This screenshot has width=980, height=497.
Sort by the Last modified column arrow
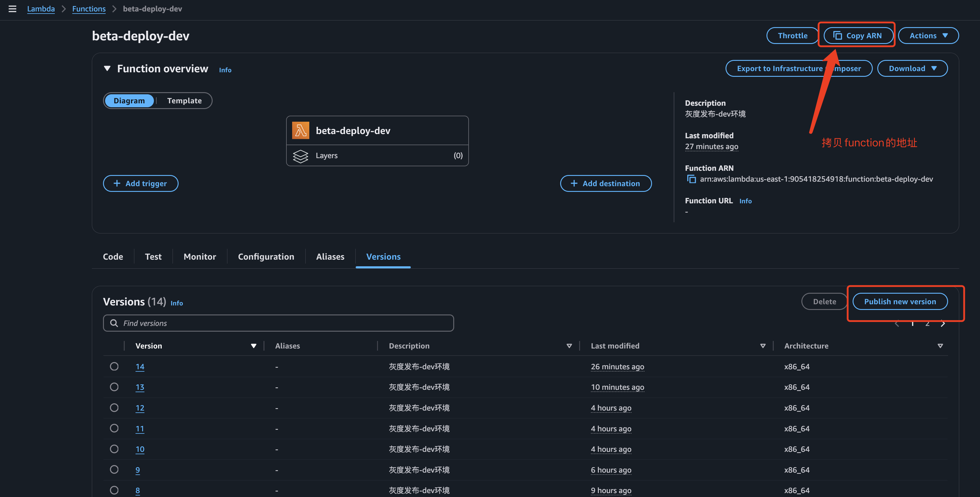762,346
